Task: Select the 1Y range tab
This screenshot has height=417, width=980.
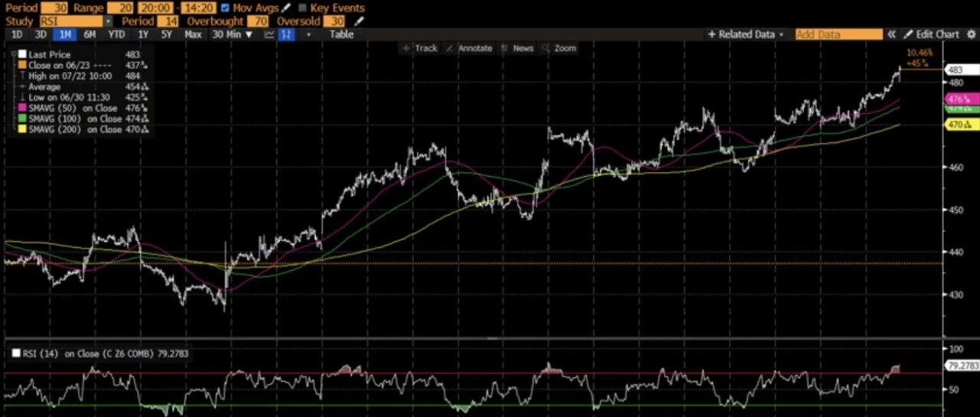Action: tap(143, 34)
